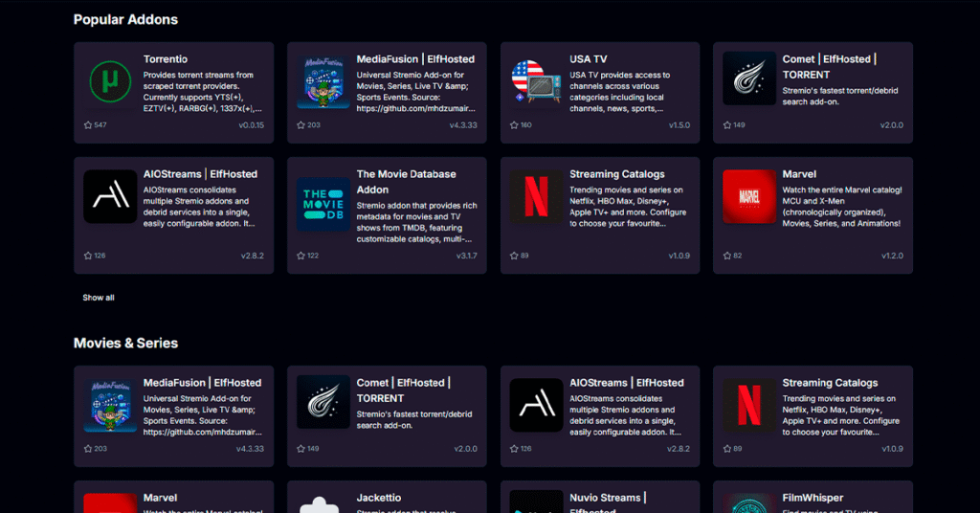Image resolution: width=980 pixels, height=513 pixels.
Task: Open Streaming Catalogs title in Movies & Series
Action: [x=830, y=383]
